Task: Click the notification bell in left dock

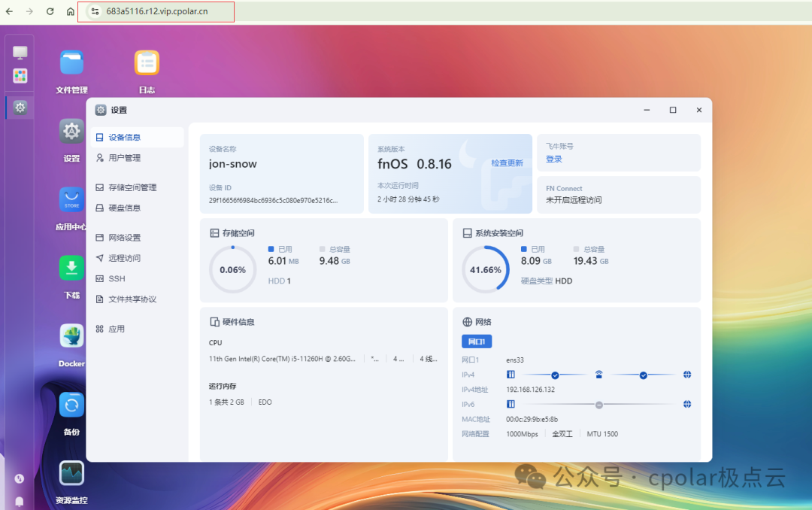Action: (x=19, y=501)
